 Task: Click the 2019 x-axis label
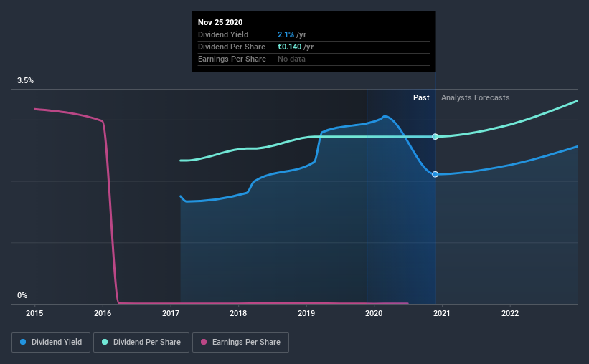306,313
